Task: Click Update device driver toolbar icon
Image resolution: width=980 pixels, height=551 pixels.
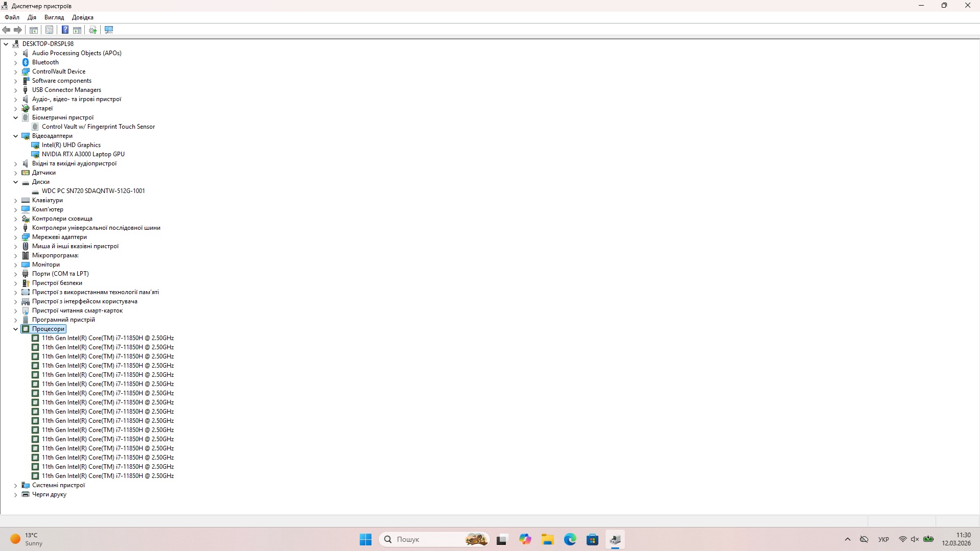Action: [x=92, y=30]
